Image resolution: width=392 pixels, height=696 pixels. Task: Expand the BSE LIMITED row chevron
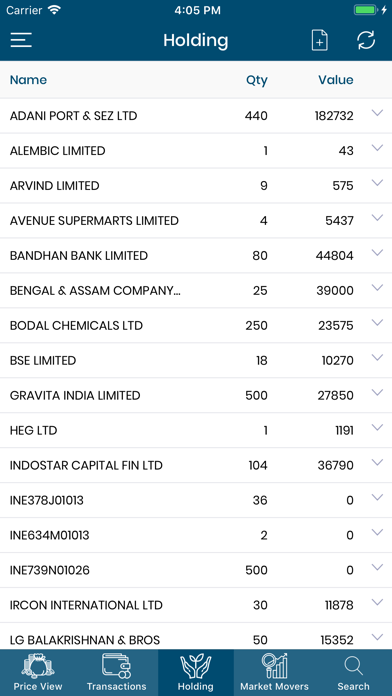coord(377,357)
